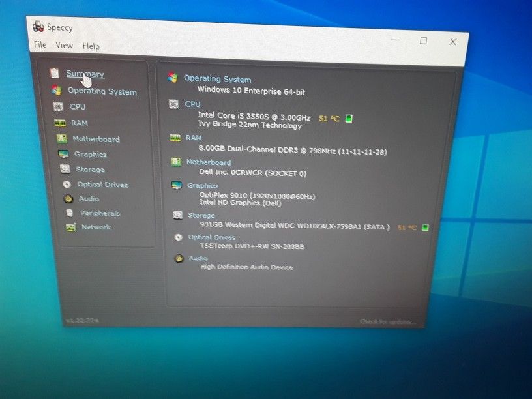The image size is (532, 399).
Task: Click the Storage hard disk icon in sidebar
Action: [65, 169]
